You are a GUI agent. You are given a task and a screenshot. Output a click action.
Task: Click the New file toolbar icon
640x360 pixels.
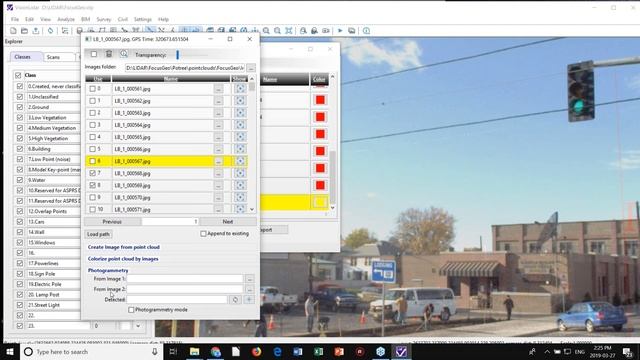13,31
